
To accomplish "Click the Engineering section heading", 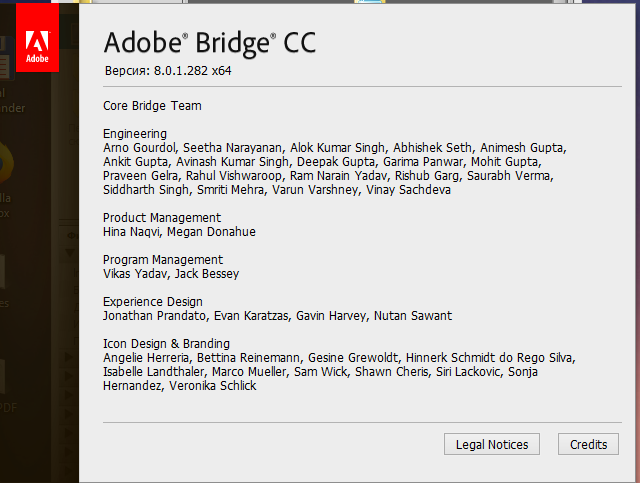I will click(135, 134).
